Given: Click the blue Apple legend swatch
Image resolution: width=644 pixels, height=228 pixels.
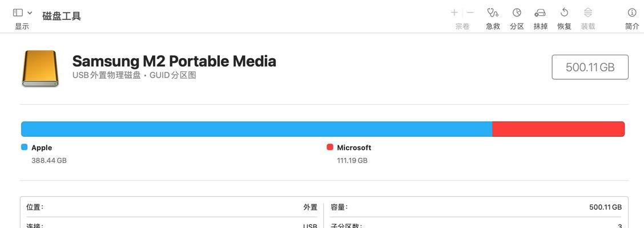Looking at the screenshot, I should pyautogui.click(x=24, y=147).
